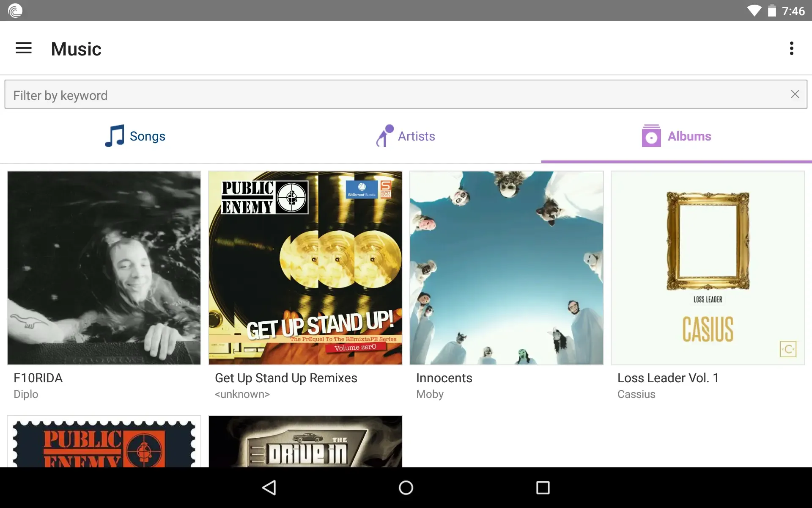Switch to the Songs tab
This screenshot has height=508, width=812.
(135, 136)
